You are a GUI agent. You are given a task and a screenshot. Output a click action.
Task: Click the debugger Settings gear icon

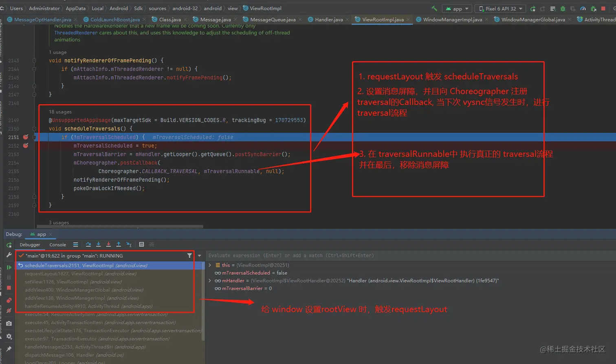9,337
